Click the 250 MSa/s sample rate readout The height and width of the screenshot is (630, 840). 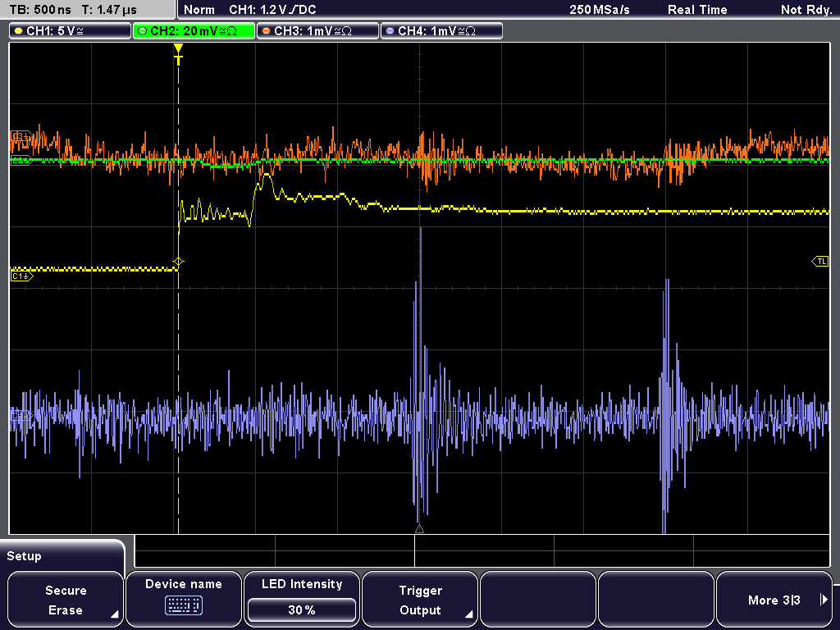(600, 10)
